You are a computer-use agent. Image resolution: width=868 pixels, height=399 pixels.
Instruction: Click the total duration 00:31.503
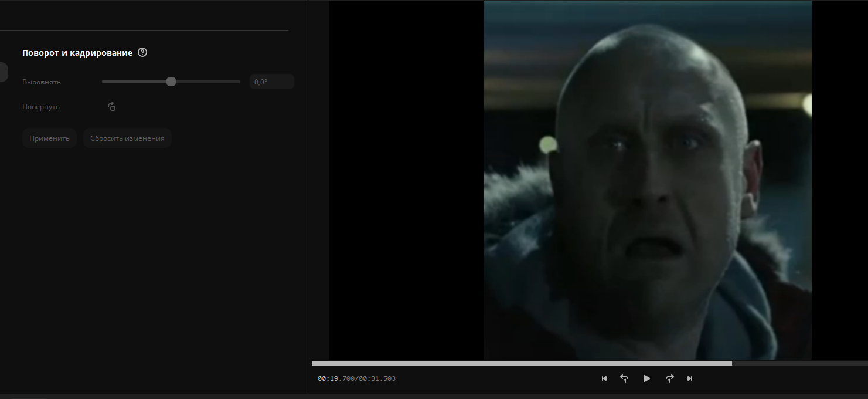(x=377, y=379)
